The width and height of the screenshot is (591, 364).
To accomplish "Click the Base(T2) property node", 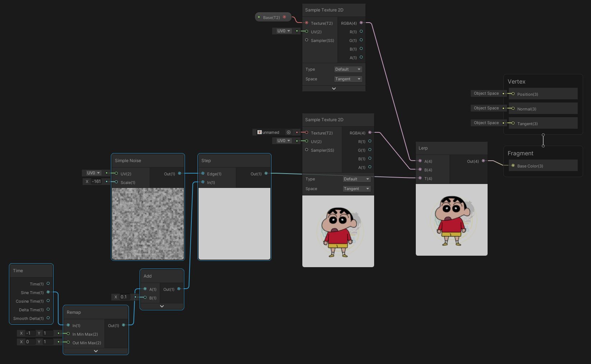I will point(273,17).
